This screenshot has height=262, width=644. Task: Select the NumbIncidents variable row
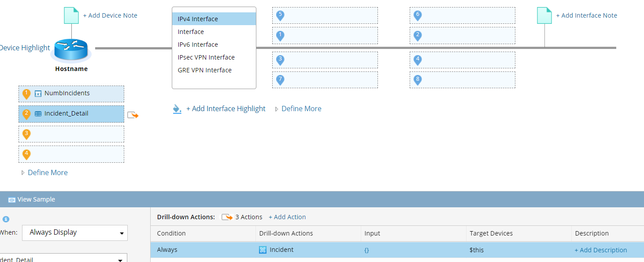71,94
